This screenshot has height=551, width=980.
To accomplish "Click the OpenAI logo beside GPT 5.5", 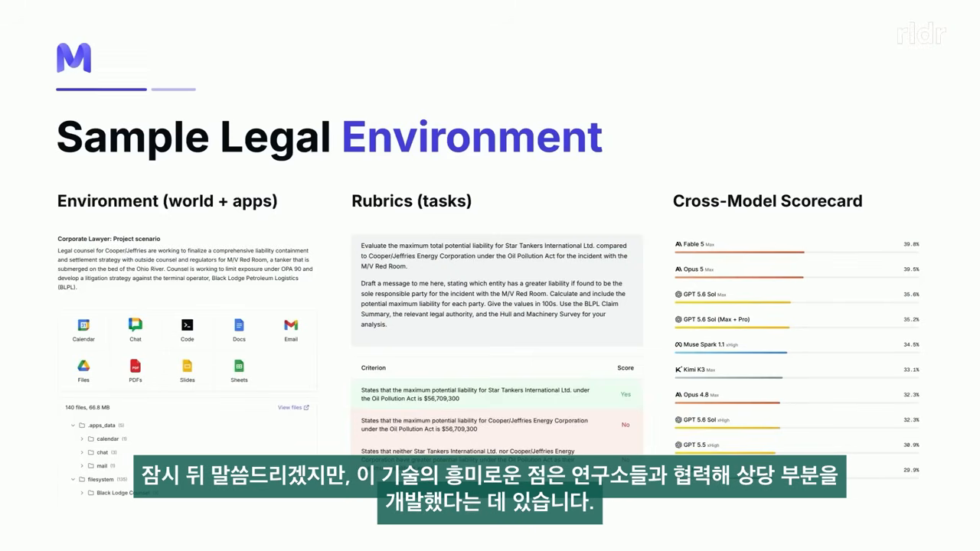I will [x=678, y=445].
